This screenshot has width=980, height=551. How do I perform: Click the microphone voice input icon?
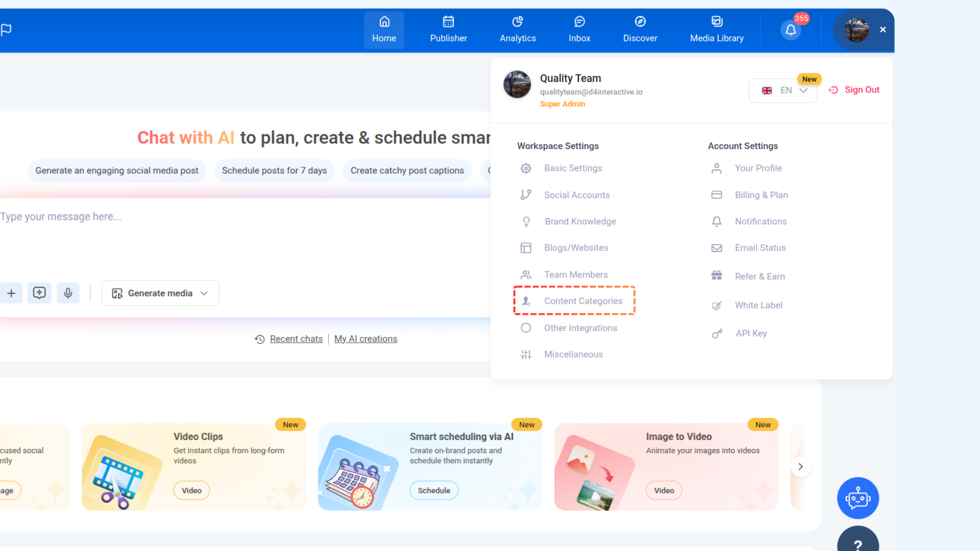pos(68,293)
